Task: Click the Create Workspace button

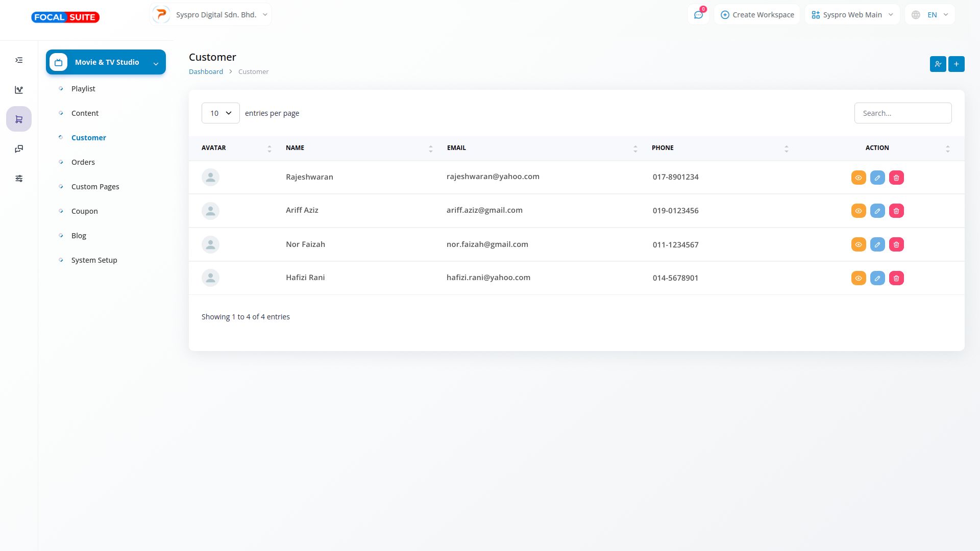Action: tap(757, 15)
